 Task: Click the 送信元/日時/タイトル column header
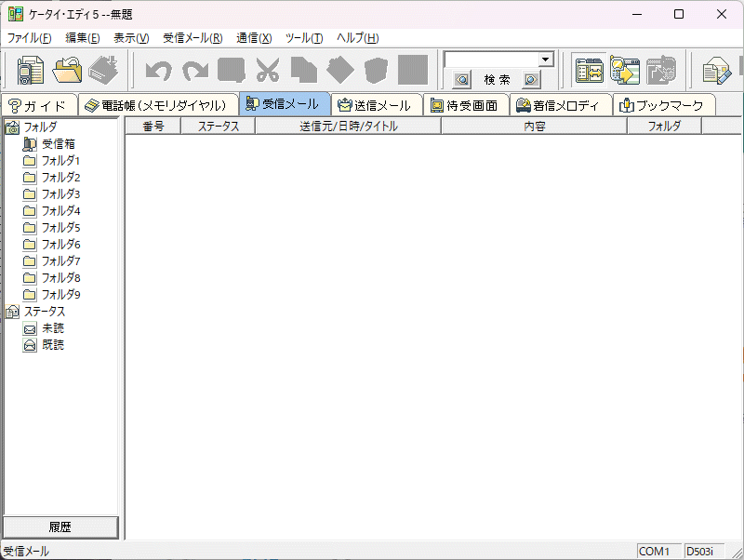click(x=348, y=127)
